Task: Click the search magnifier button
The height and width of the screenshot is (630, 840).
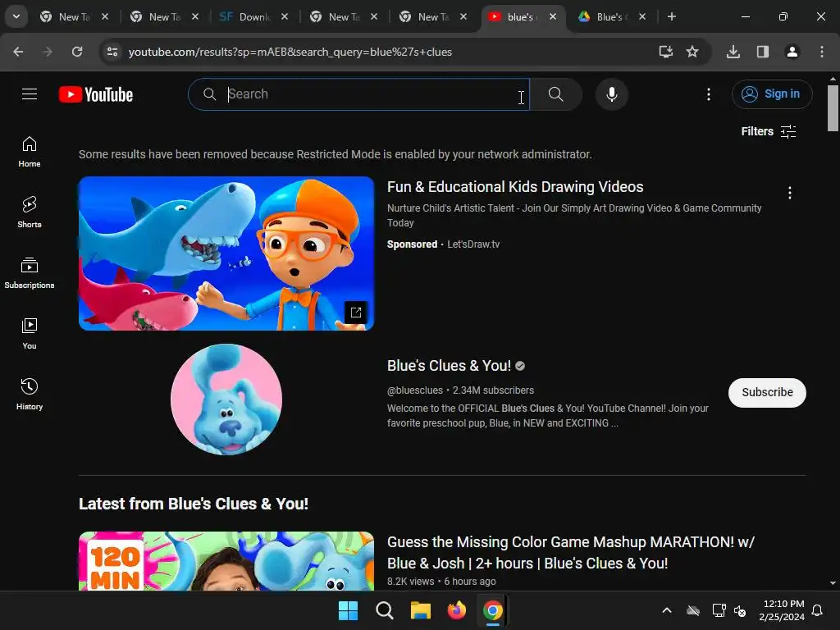Action: [555, 94]
